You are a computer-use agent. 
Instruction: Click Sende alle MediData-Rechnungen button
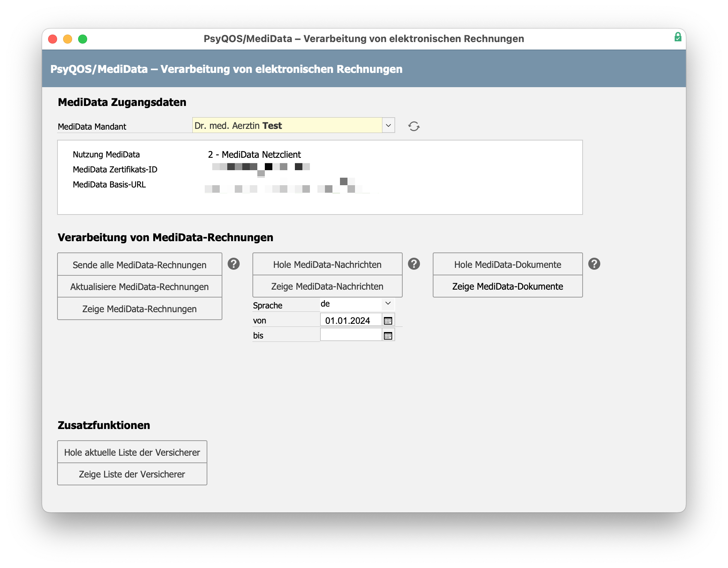pos(139,264)
